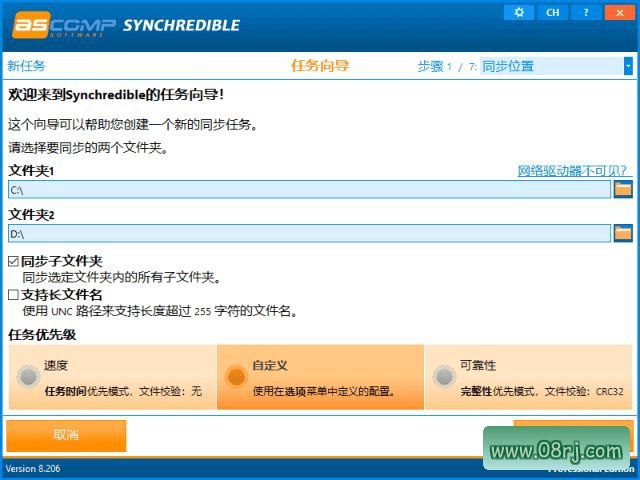This screenshot has width=640, height=480.
Task: Open the settings gear in title bar
Action: coord(519,13)
